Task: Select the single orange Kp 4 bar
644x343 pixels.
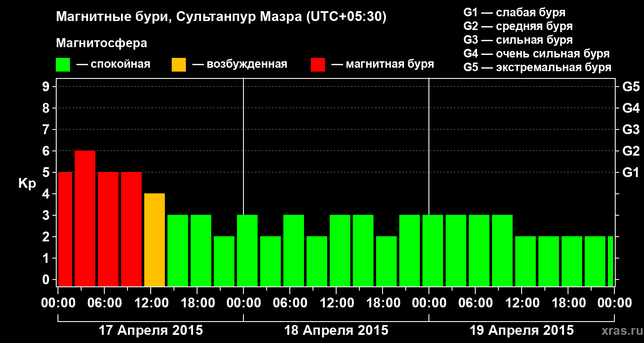Action: (155, 240)
